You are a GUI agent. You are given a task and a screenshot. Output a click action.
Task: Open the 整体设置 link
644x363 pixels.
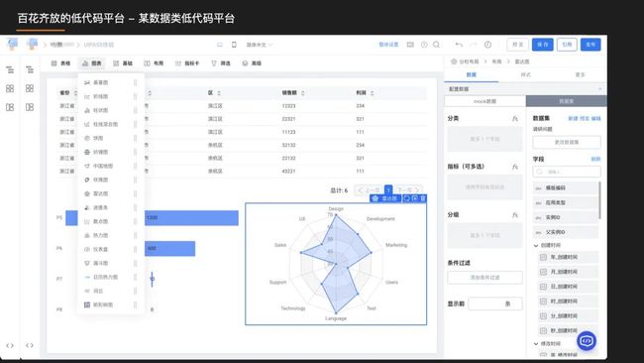point(388,45)
